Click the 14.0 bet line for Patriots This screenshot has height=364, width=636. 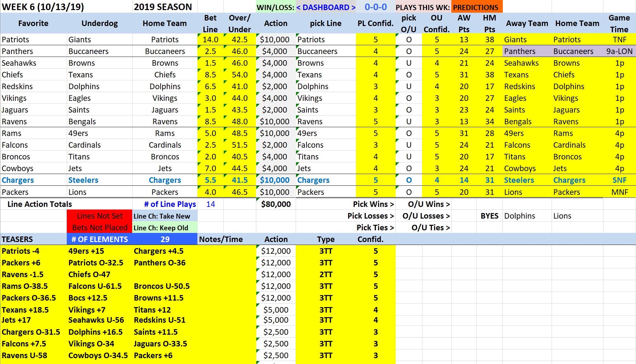click(210, 39)
